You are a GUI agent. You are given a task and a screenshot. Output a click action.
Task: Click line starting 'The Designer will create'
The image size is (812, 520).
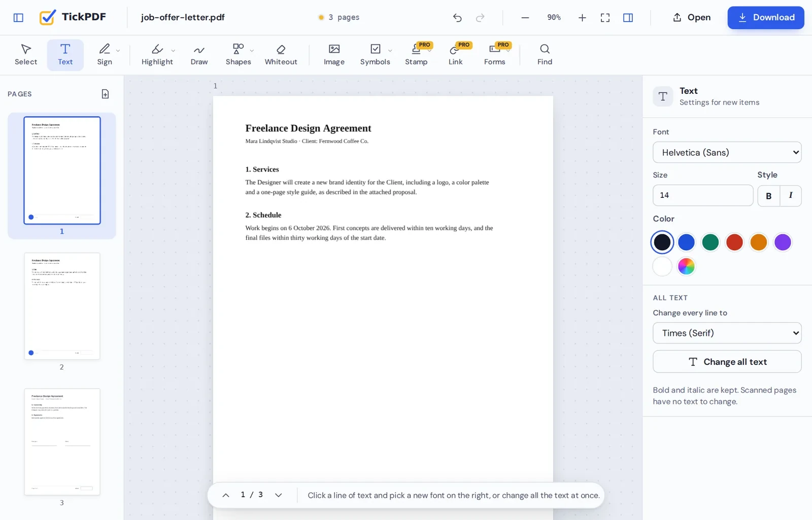(367, 182)
